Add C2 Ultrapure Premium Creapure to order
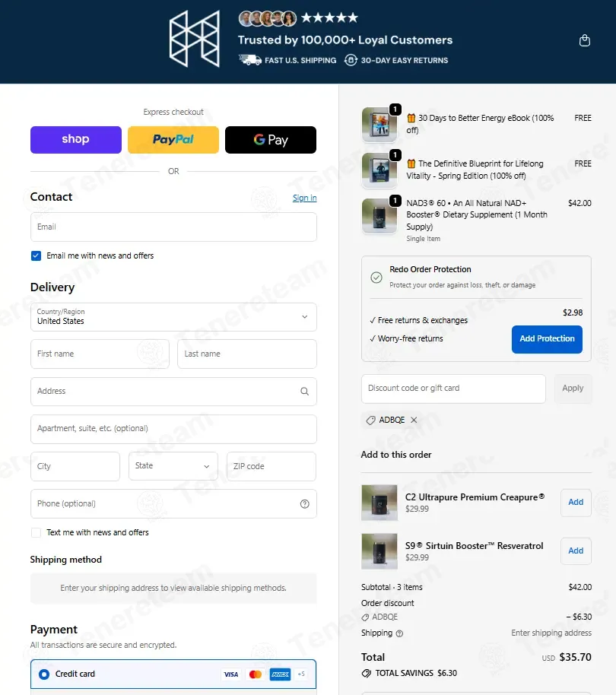 tap(576, 503)
